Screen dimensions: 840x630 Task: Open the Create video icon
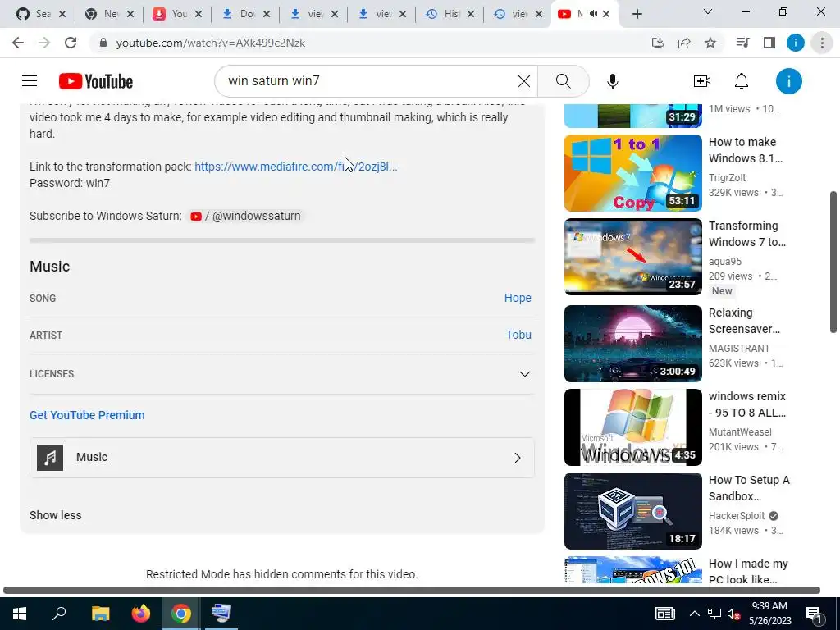[x=702, y=81]
